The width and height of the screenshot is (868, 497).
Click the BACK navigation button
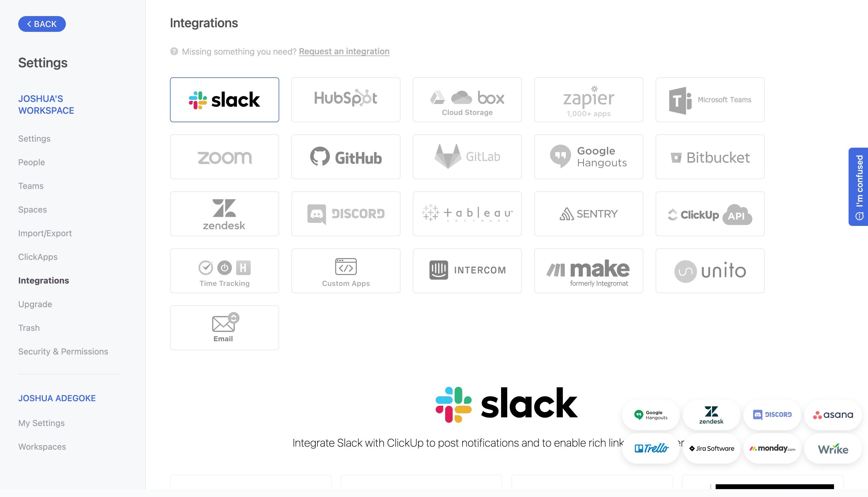coord(42,24)
